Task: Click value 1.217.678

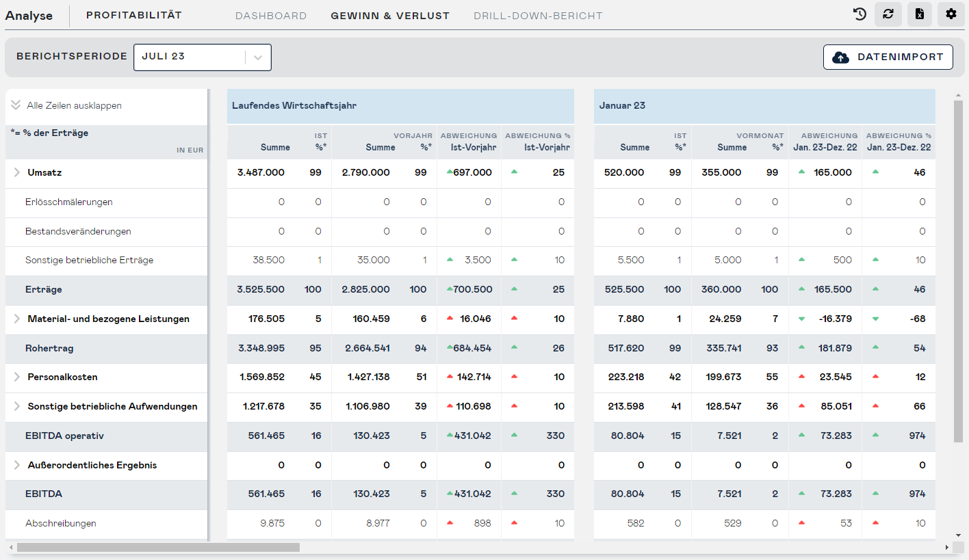Action: tap(263, 406)
